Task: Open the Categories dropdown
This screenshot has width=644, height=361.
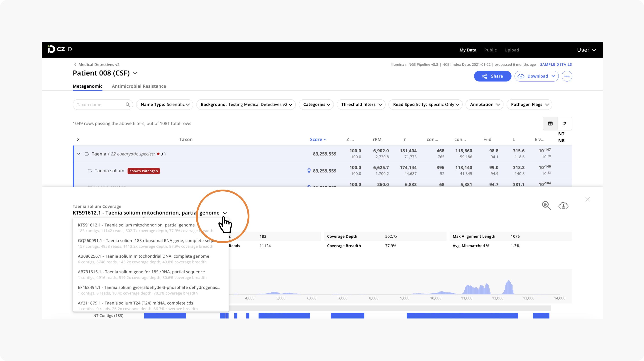Action: 316,105
